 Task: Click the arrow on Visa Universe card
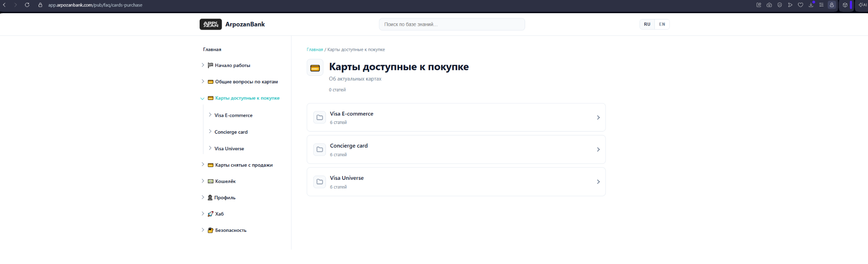point(598,181)
